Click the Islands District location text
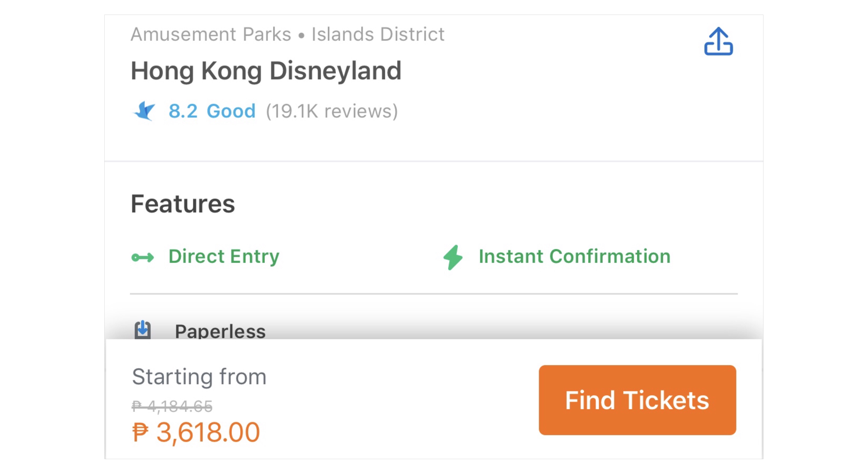 (x=378, y=34)
